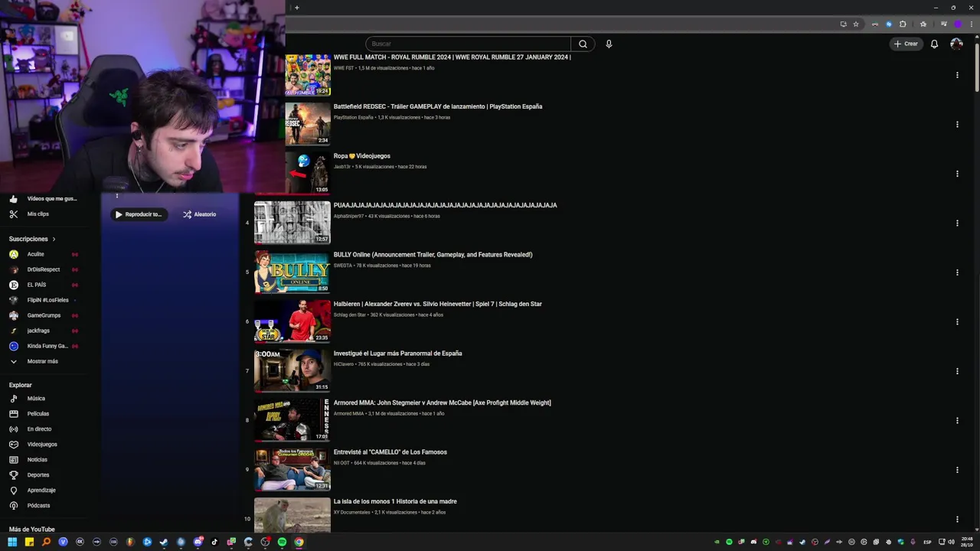Open options for Armored MMA video
This screenshot has height=551, width=980.
point(957,420)
